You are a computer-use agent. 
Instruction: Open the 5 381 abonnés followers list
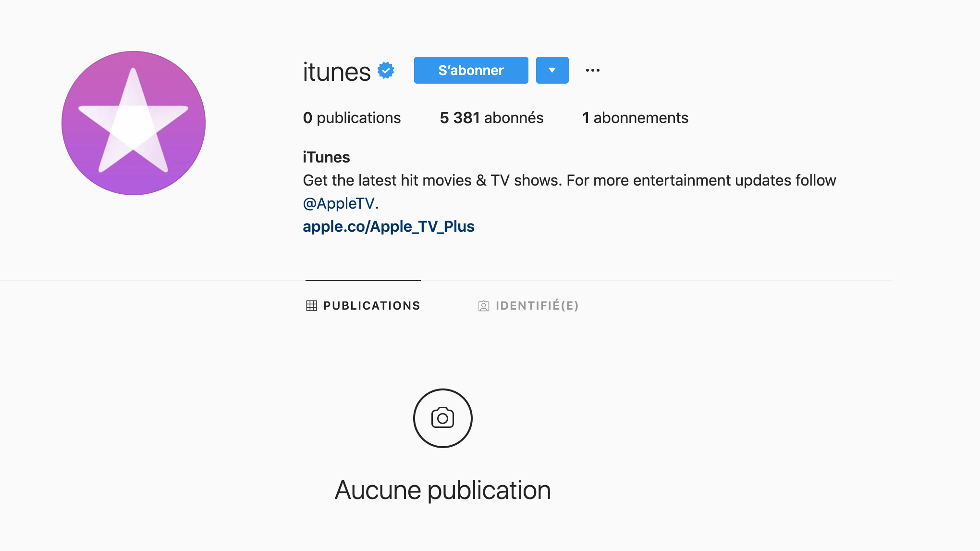point(491,118)
